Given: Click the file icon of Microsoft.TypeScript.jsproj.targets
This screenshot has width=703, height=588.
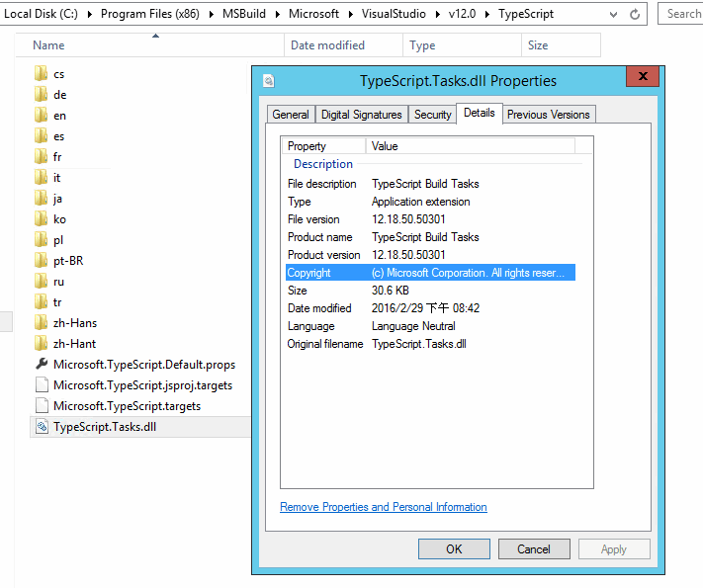Looking at the screenshot, I should (x=42, y=385).
